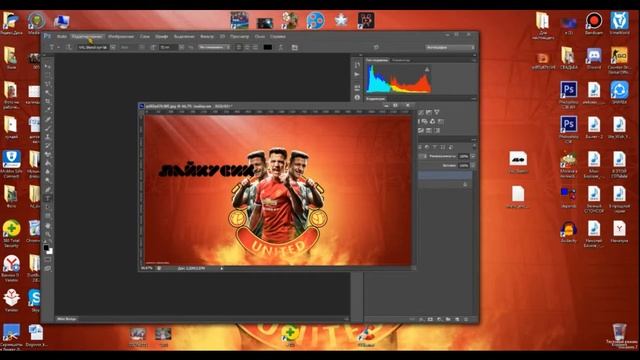Open the Info panel icon in the dock

tap(357, 98)
